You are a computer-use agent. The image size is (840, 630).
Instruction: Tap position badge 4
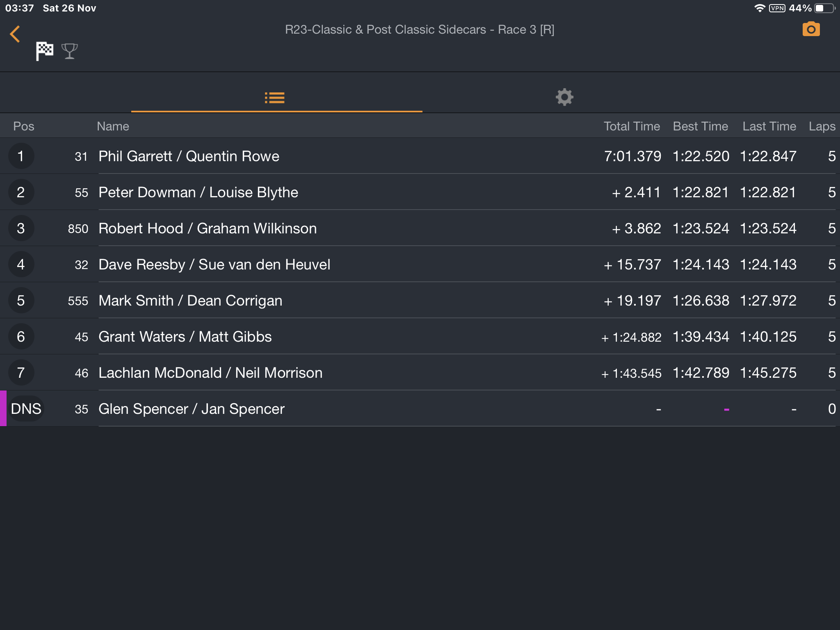click(21, 264)
